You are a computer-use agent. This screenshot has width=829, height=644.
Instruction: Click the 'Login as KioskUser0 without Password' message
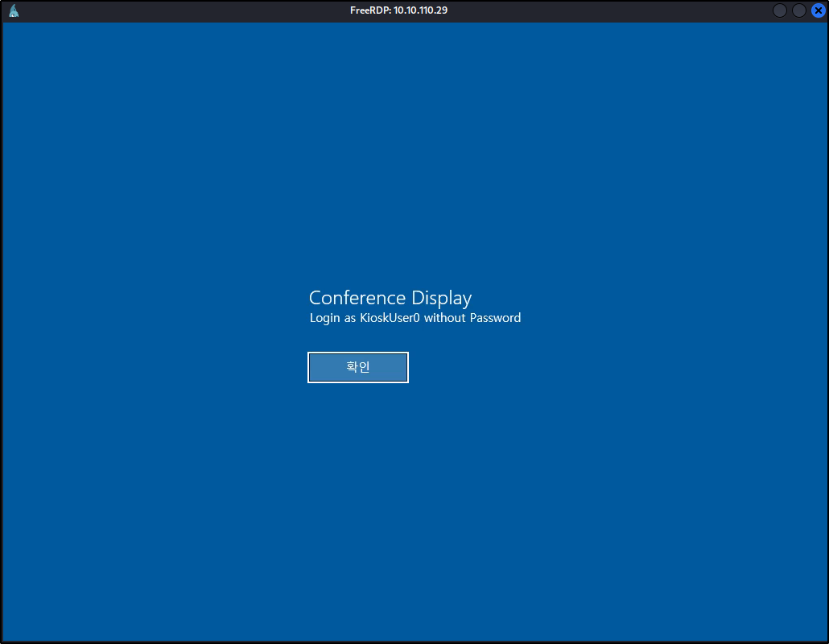(x=415, y=318)
